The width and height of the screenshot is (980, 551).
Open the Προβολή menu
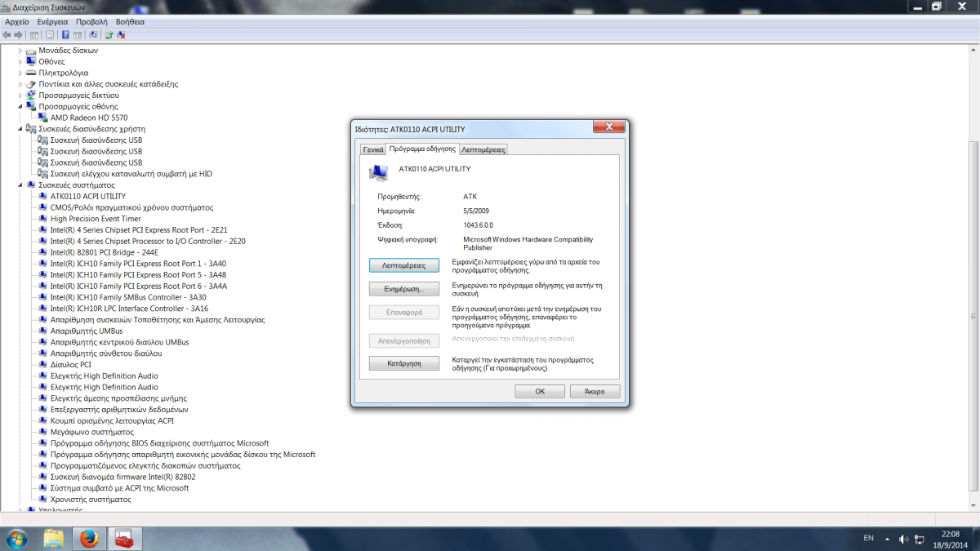pos(91,22)
